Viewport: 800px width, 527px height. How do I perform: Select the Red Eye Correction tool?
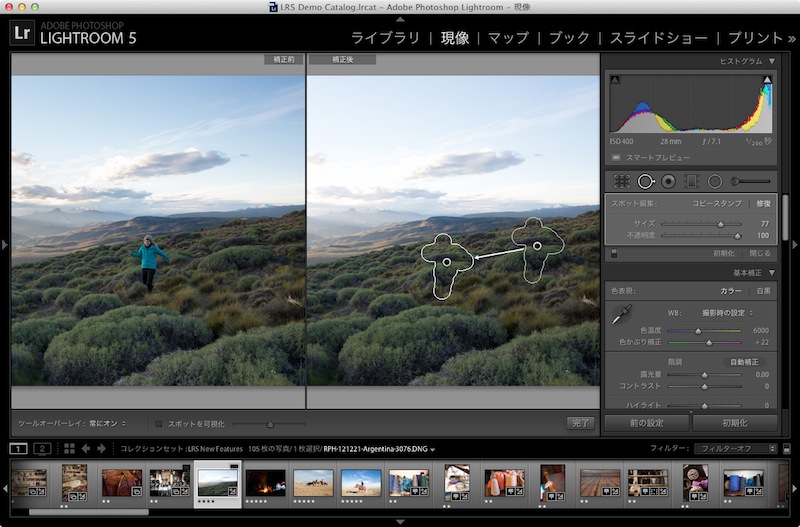tap(668, 181)
